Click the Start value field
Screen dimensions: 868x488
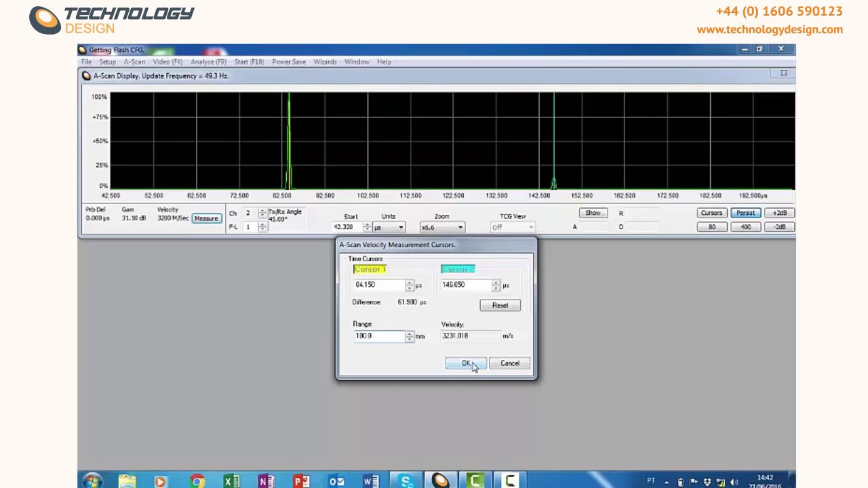[x=347, y=227]
